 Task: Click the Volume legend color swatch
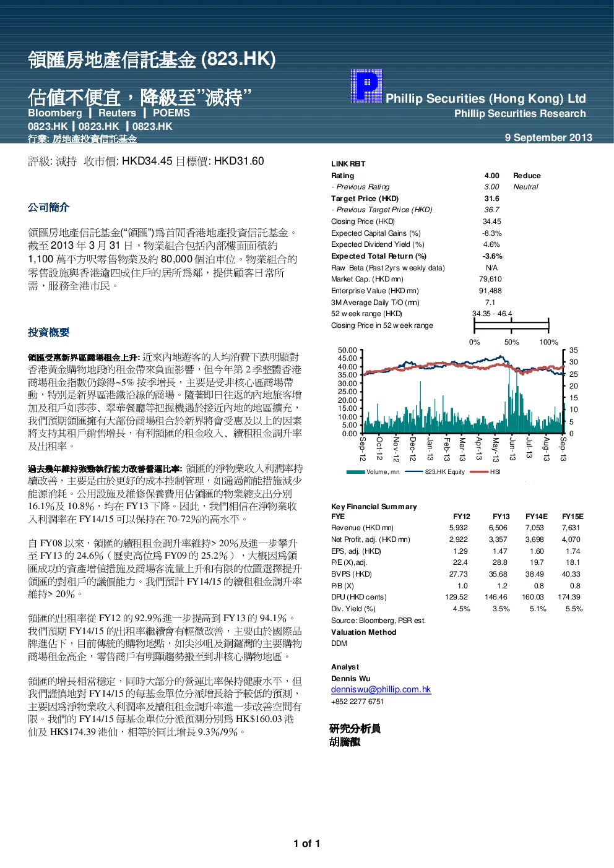[x=355, y=472]
